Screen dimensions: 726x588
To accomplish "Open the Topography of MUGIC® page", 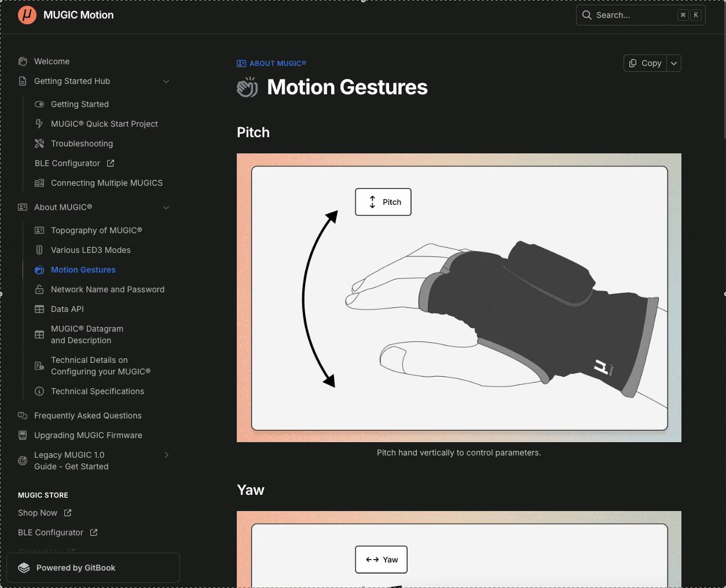I will click(x=96, y=230).
